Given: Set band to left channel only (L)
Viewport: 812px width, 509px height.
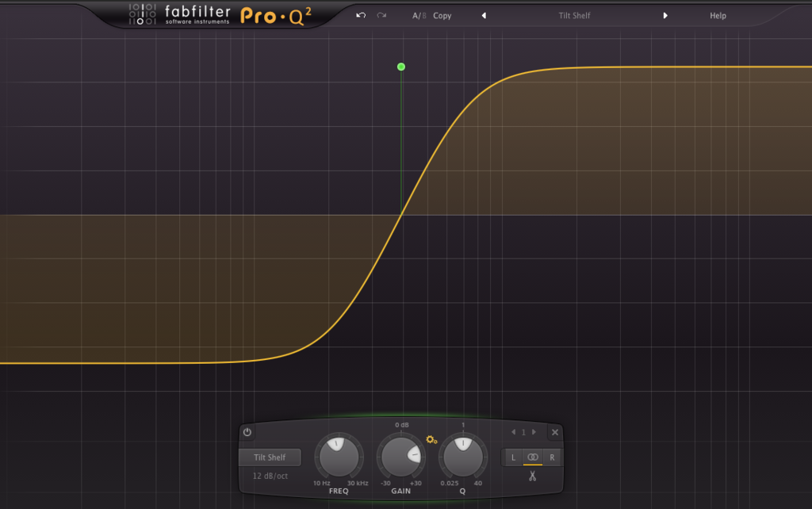Looking at the screenshot, I should (513, 457).
